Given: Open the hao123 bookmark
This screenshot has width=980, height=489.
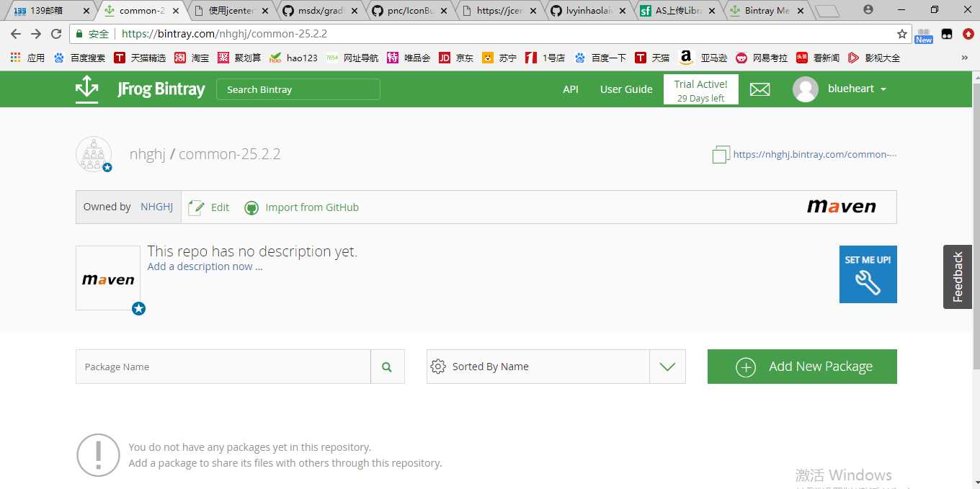Looking at the screenshot, I should 293,58.
